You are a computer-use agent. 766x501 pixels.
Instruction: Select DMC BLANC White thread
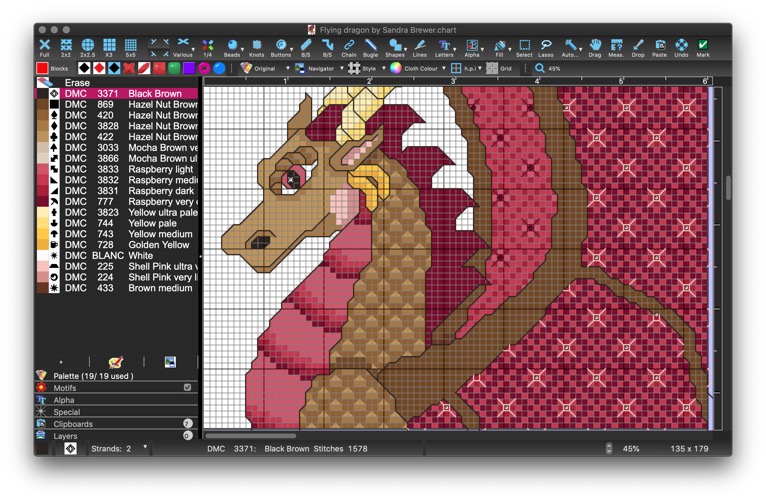click(x=117, y=255)
